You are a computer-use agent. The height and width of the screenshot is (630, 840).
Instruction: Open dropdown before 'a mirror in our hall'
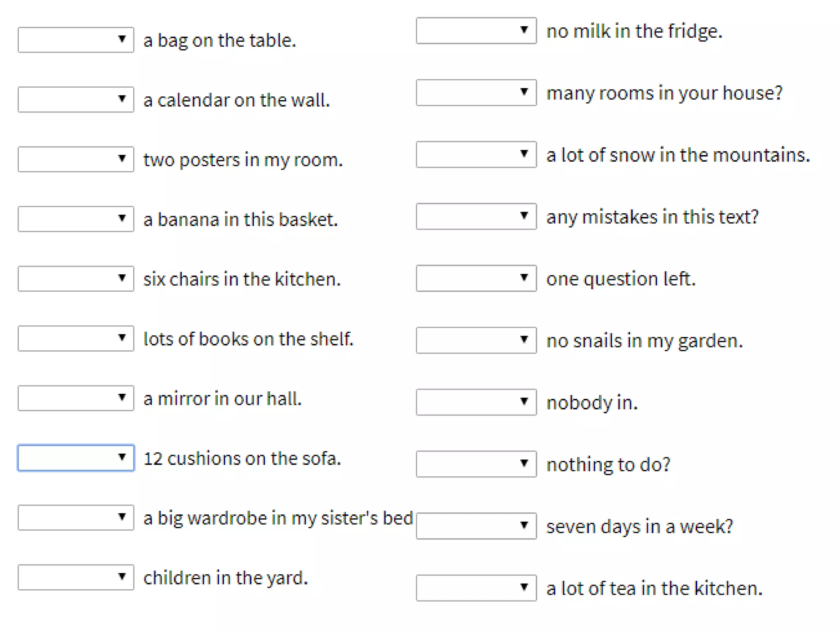[x=76, y=398]
